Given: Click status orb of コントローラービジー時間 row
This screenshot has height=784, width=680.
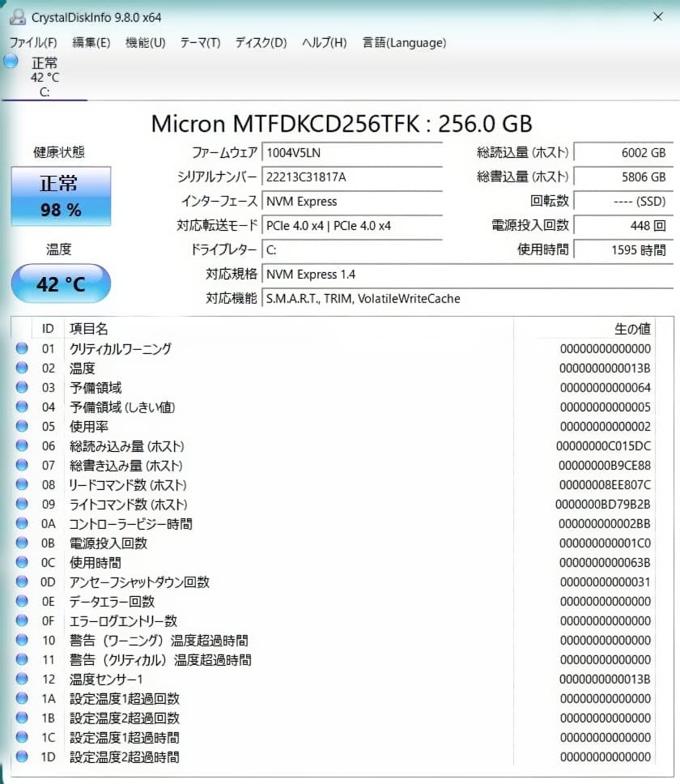Looking at the screenshot, I should (22, 523).
